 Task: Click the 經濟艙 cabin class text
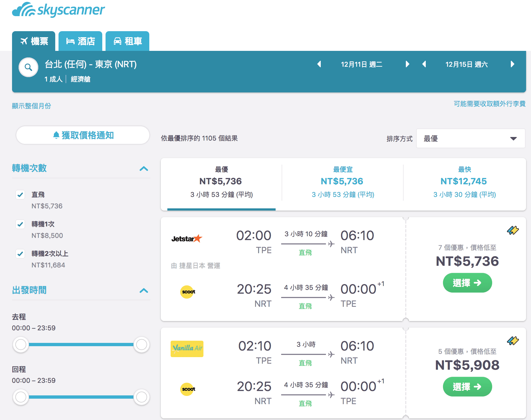tap(80, 79)
